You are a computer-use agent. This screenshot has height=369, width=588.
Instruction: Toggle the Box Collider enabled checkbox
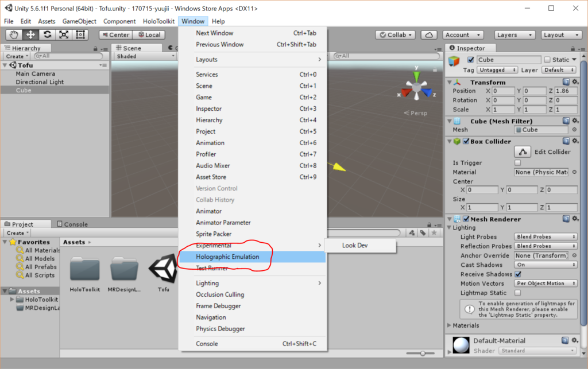(466, 141)
